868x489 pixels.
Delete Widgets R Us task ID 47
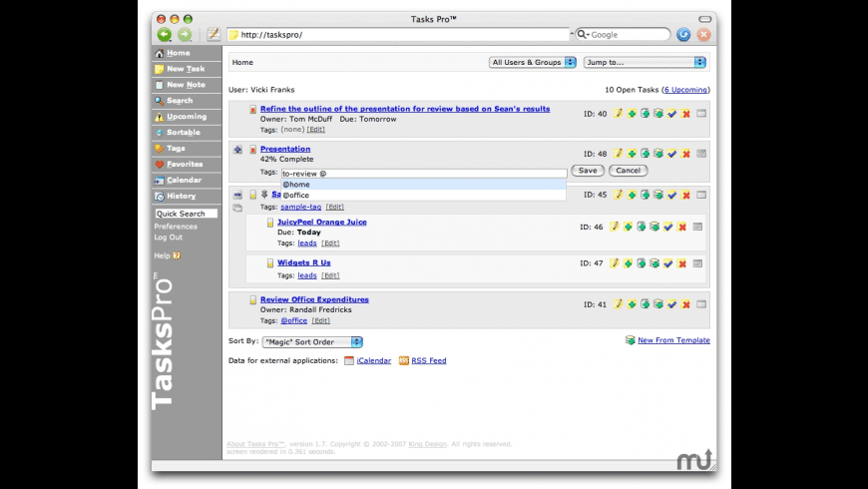682,263
